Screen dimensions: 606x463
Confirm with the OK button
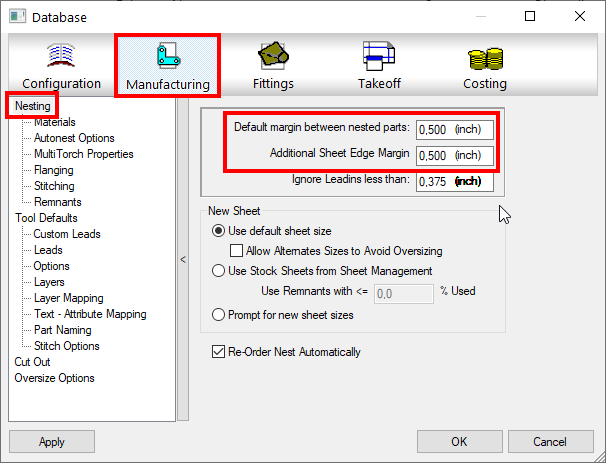point(460,441)
